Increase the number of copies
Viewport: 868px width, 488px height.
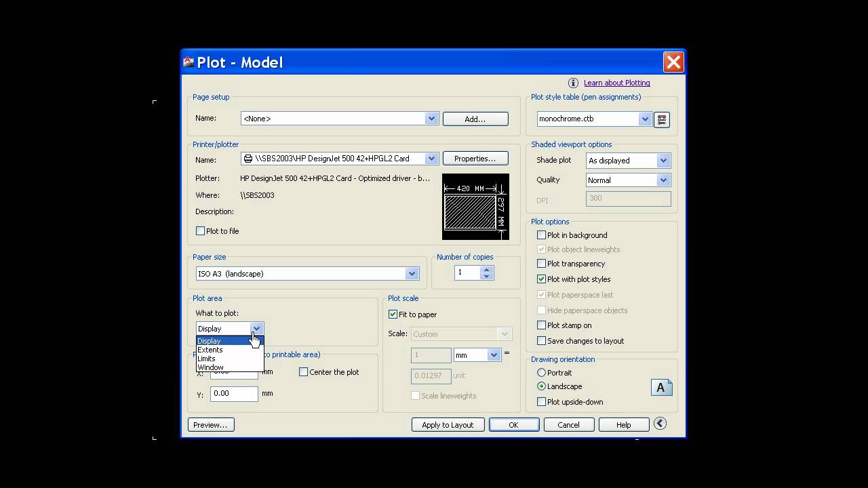(x=486, y=269)
